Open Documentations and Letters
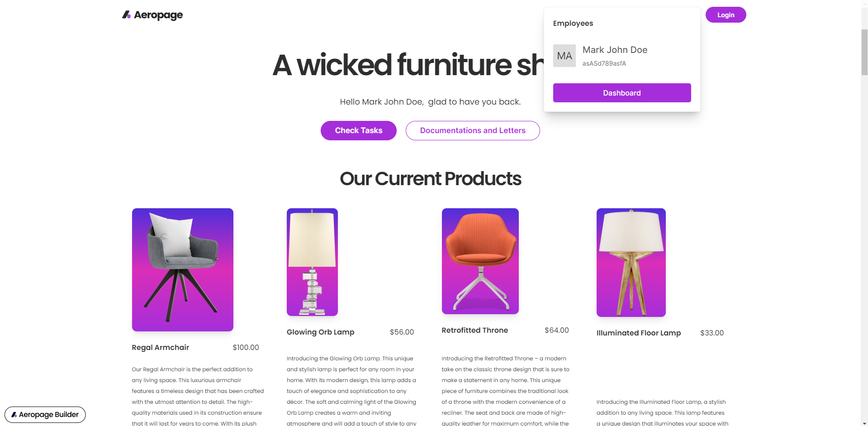The width and height of the screenshot is (868, 426). 473,130
